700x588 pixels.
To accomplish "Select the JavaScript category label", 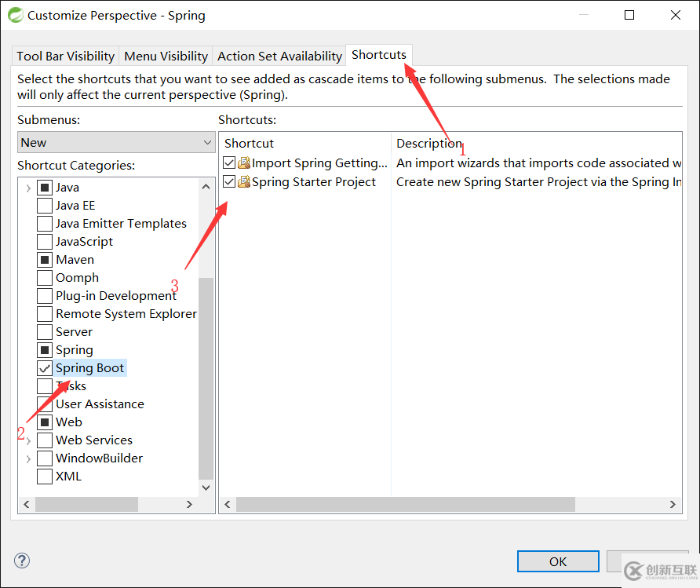I will click(x=85, y=242).
